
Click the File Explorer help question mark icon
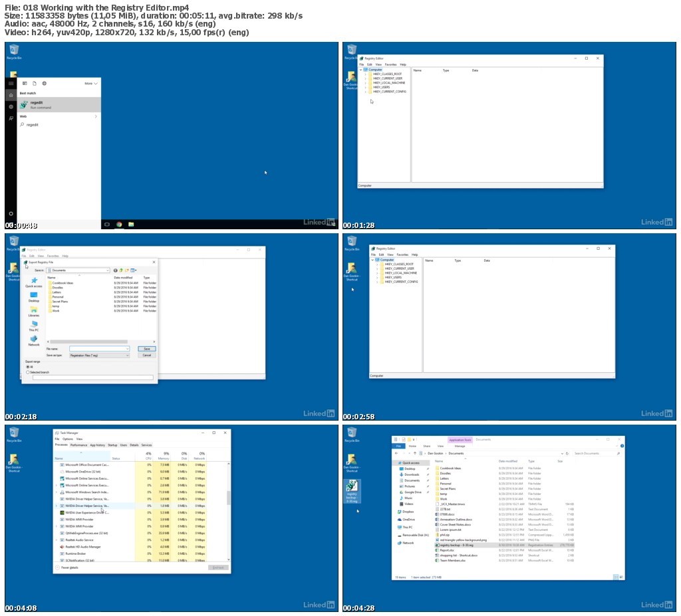coord(622,446)
